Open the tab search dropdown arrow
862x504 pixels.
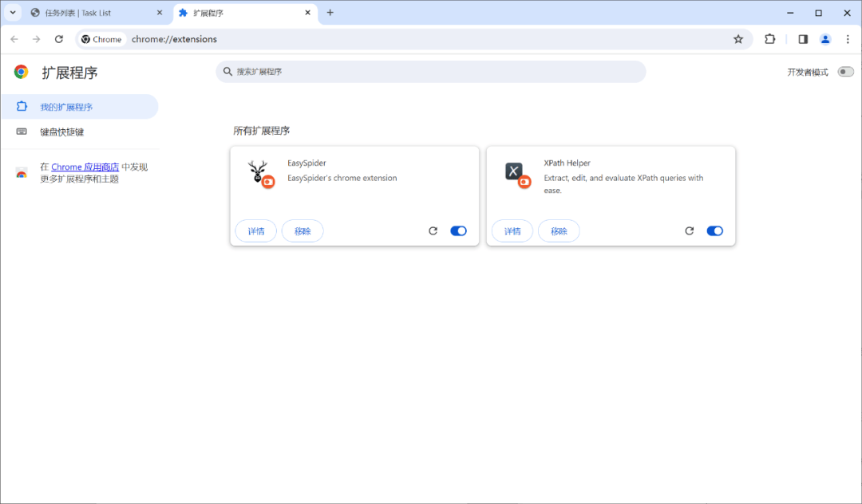(13, 13)
